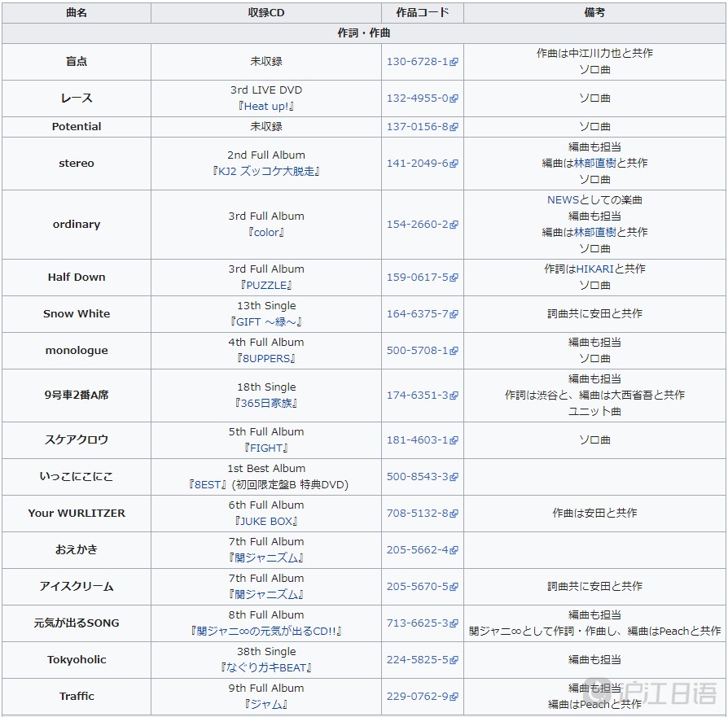Select the 曲名 column header

pyautogui.click(x=77, y=12)
